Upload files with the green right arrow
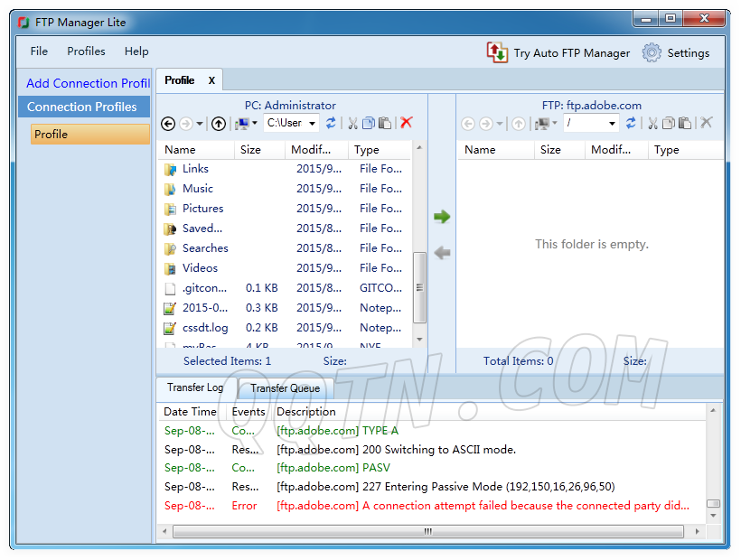This screenshot has width=741, height=560. (442, 217)
